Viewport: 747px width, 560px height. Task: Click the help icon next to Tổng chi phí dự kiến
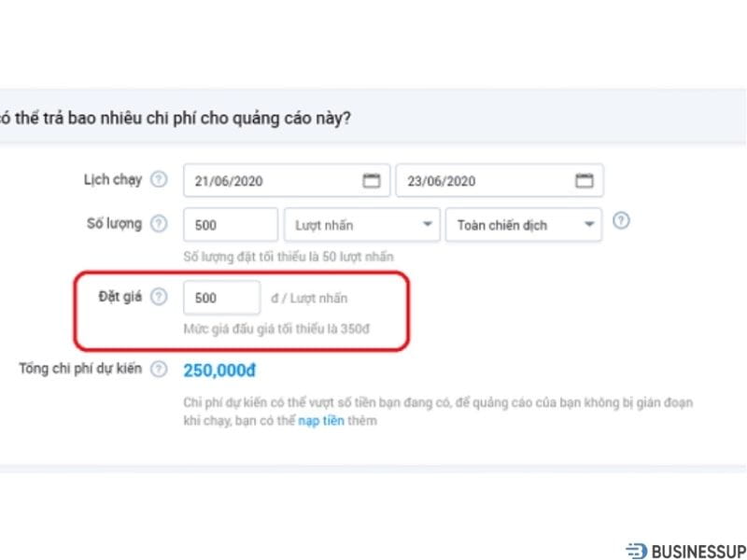[x=159, y=369]
